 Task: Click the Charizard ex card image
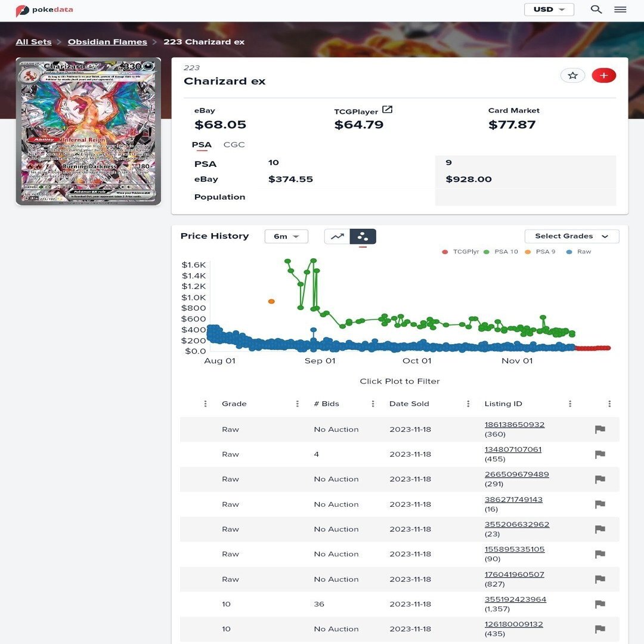[88, 131]
